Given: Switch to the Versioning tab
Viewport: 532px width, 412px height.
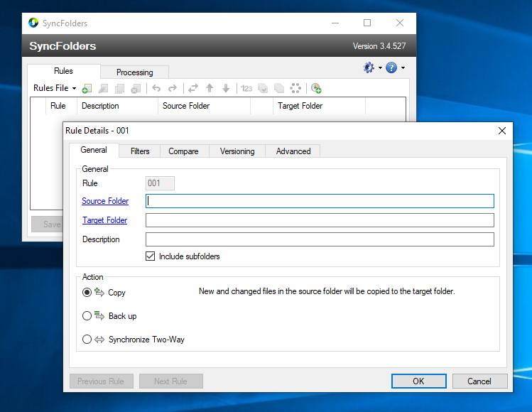Looking at the screenshot, I should [237, 151].
